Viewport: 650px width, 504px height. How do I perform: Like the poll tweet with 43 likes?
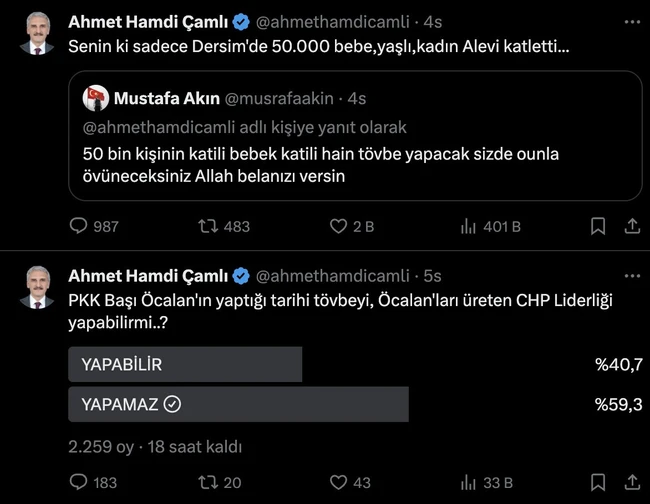pos(338,483)
